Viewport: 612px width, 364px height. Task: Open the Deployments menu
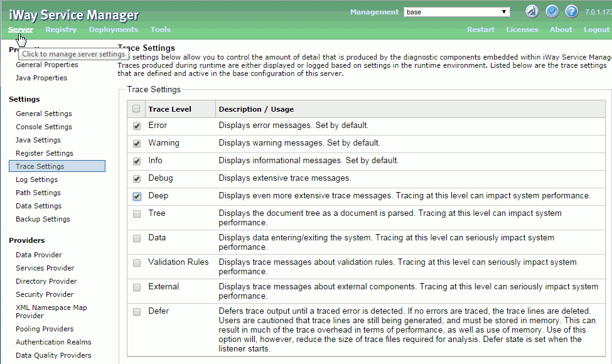114,29
